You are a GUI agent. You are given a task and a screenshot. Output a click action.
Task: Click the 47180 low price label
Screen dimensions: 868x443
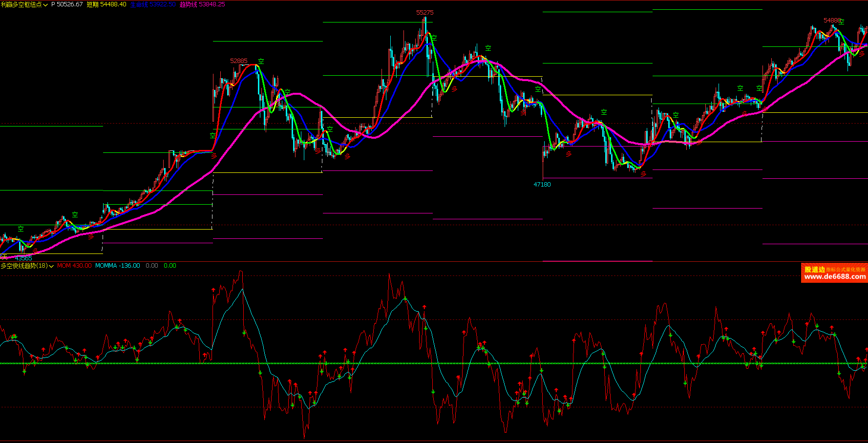pyautogui.click(x=542, y=185)
